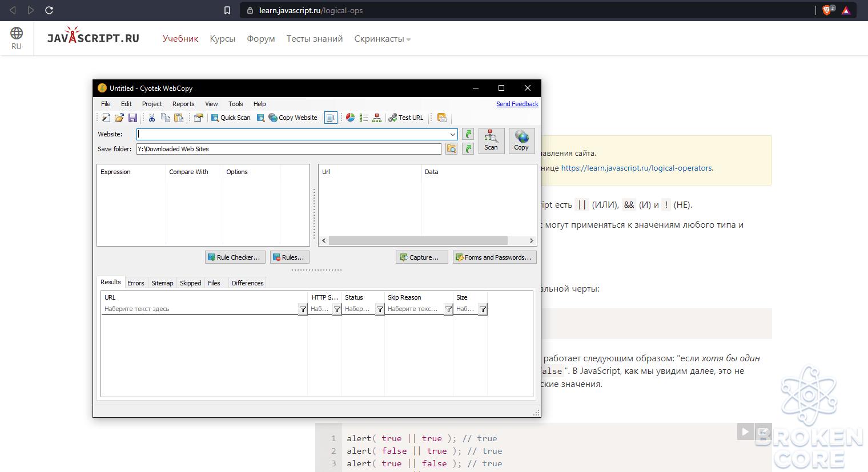Open project using the folder icon
This screenshot has width=868, height=472.
119,118
